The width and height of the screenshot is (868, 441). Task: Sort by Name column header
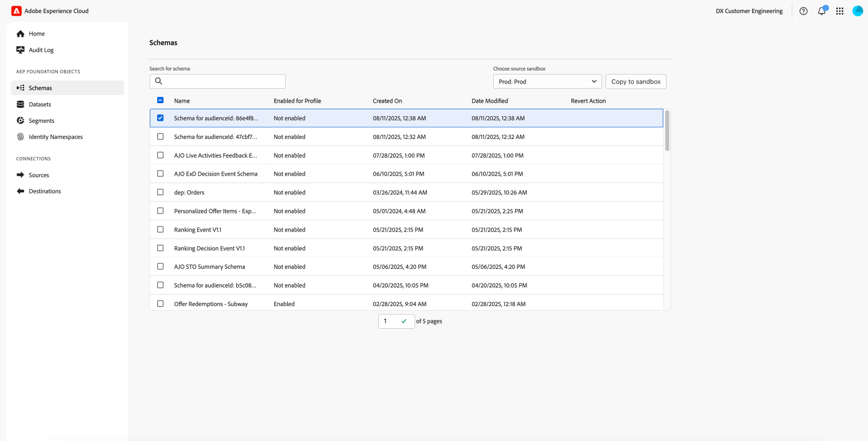coord(182,101)
